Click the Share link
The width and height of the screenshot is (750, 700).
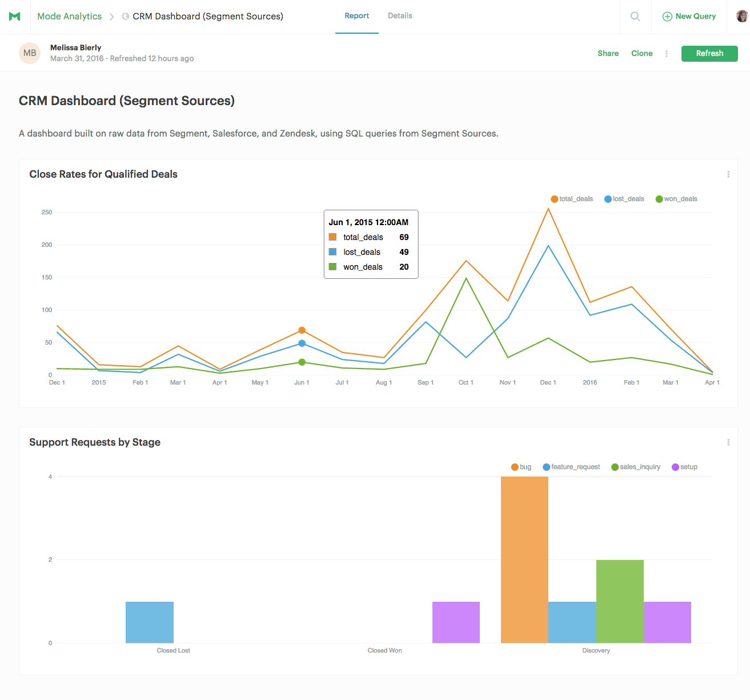[608, 53]
